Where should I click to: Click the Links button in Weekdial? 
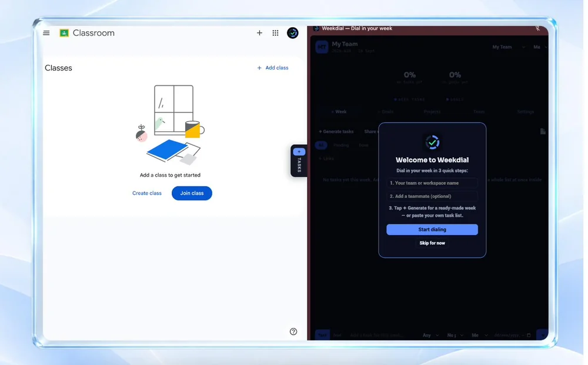[x=326, y=158]
